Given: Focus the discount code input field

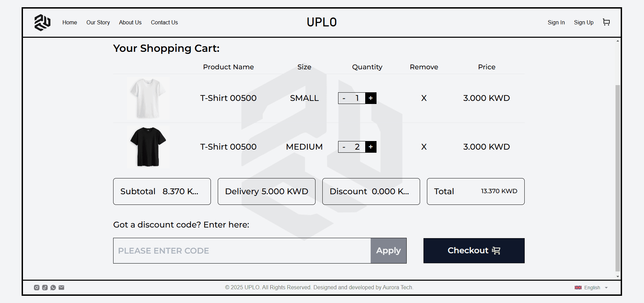Looking at the screenshot, I should [242, 250].
